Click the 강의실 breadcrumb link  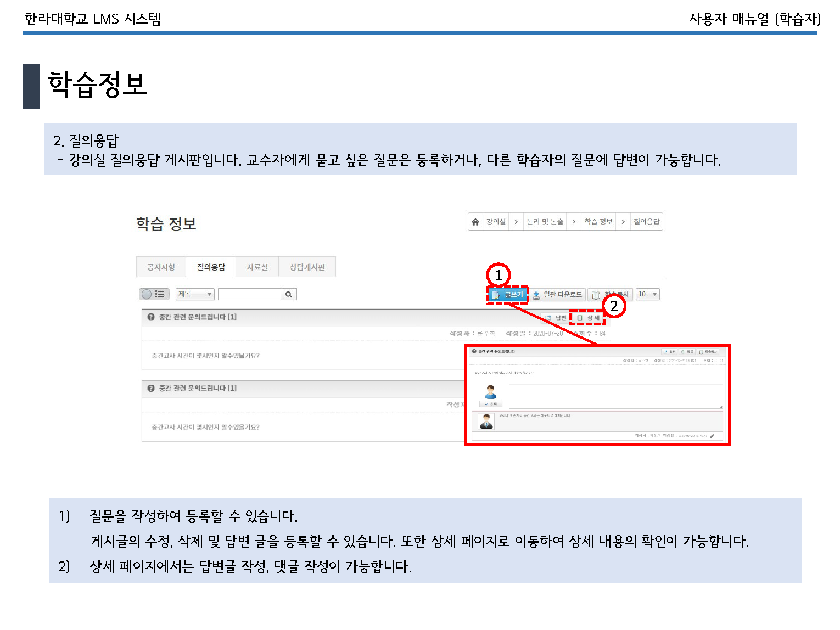(x=495, y=222)
